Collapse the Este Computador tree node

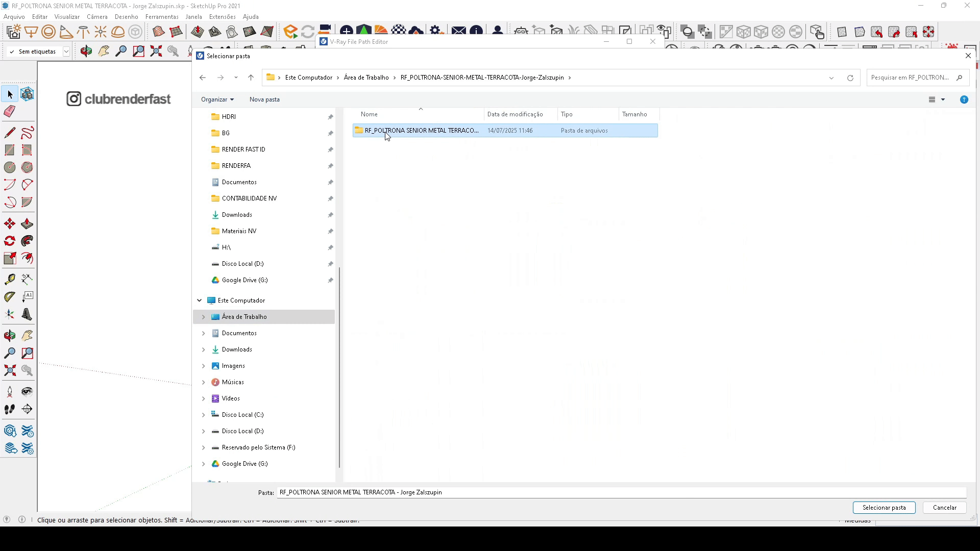tap(200, 300)
